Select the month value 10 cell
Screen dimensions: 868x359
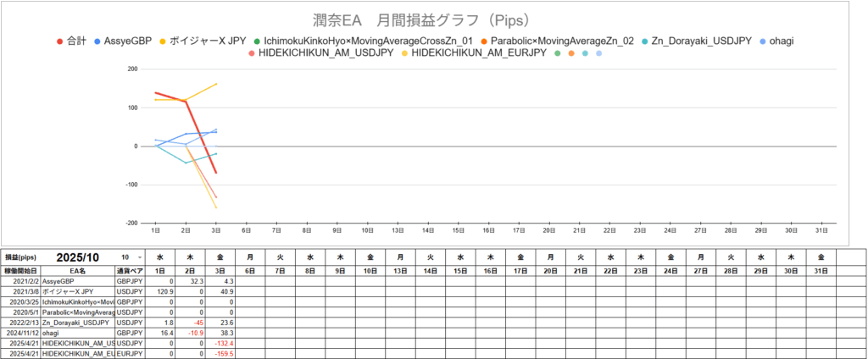(x=125, y=257)
